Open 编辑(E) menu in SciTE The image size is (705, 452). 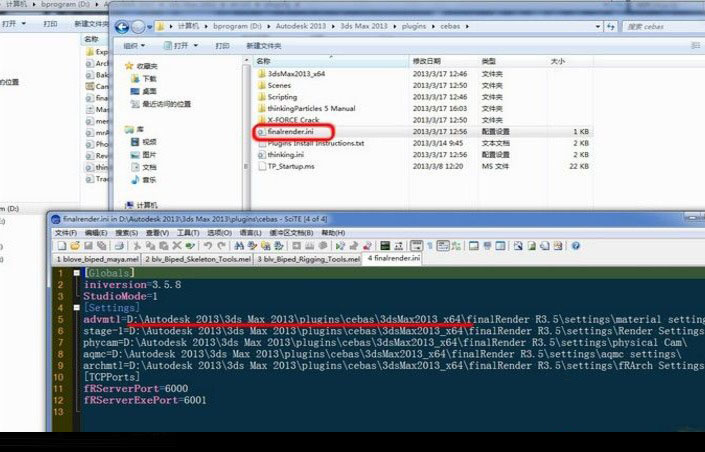[x=96, y=233]
